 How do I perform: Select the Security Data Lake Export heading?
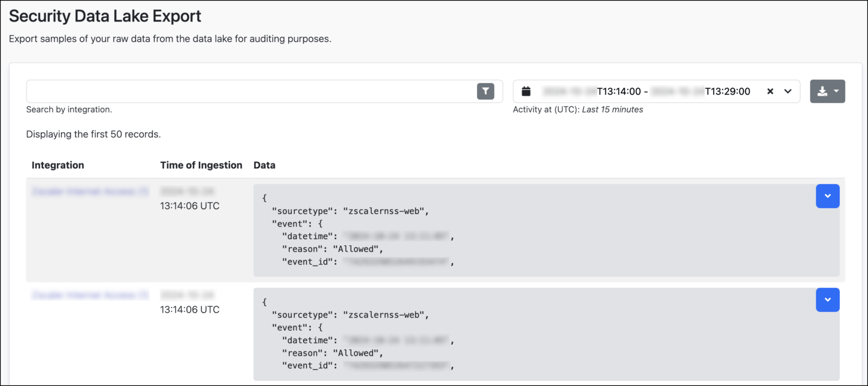105,16
